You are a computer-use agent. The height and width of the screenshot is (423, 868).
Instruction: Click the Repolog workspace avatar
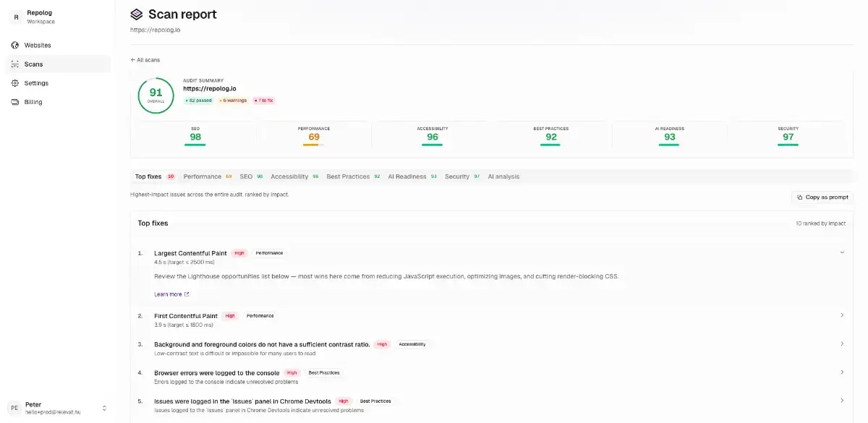coord(16,17)
